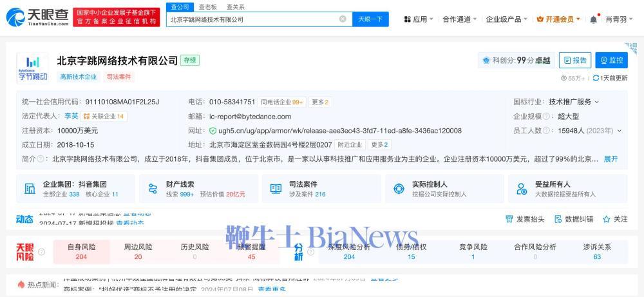This screenshot has width=644, height=297.
Task: Open the 肖青羽 user account dropdown
Action: [620, 19]
